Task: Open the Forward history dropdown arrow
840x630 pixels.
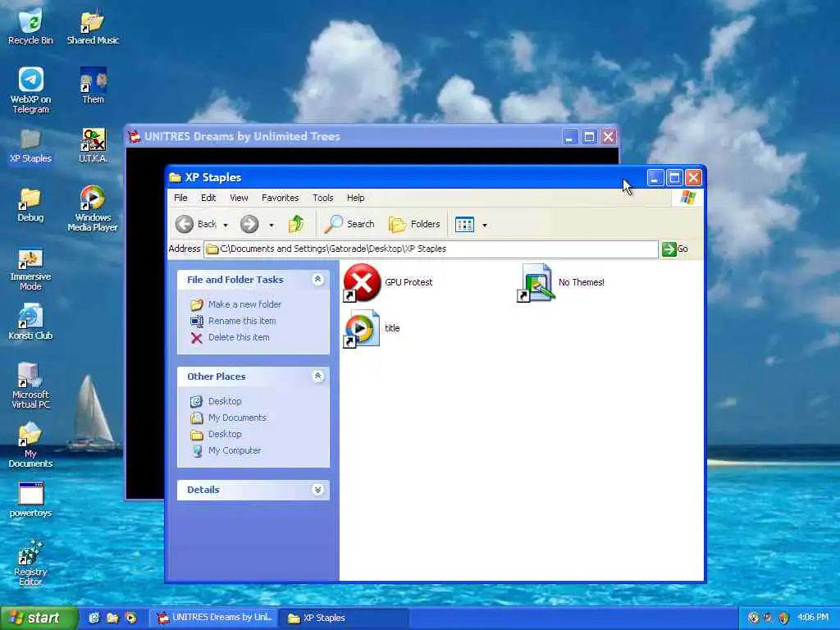Action: point(272,225)
